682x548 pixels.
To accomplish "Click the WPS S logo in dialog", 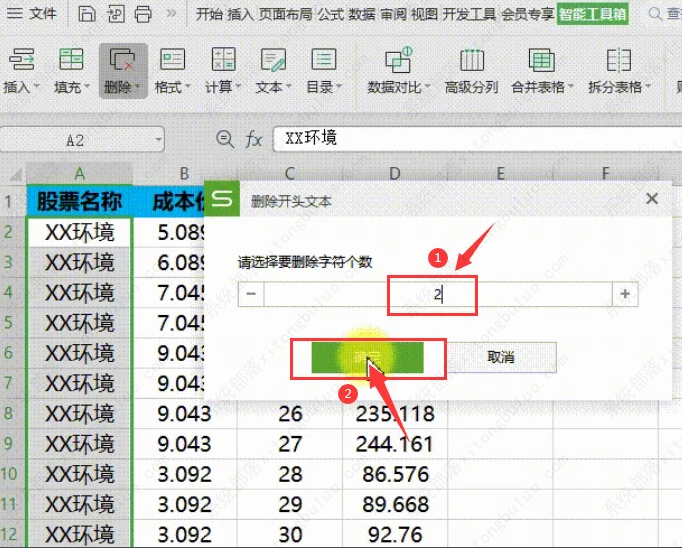I will click(x=222, y=199).
